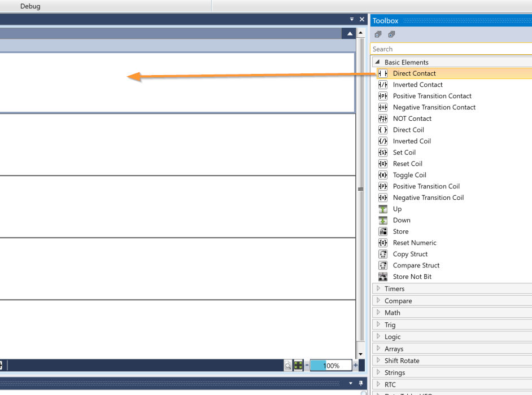Screen dimensions: 532x395
Task: Choose the Positive Transition Contact icon
Action: click(x=383, y=96)
